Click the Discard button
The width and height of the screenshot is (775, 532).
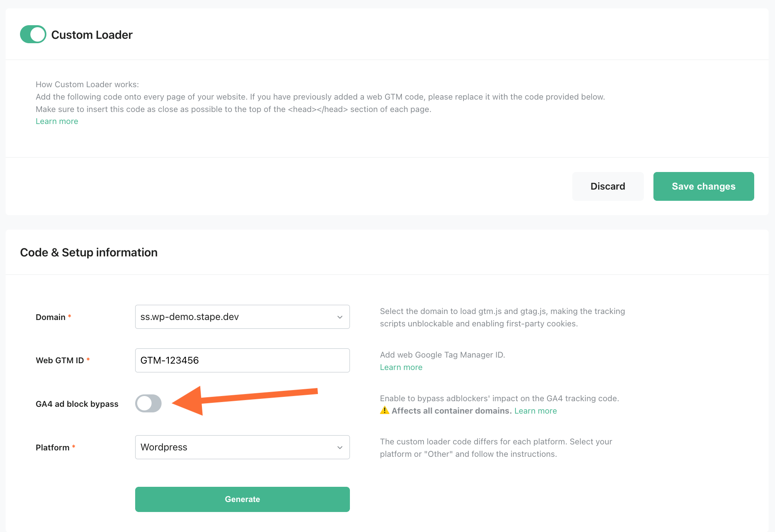pos(607,186)
